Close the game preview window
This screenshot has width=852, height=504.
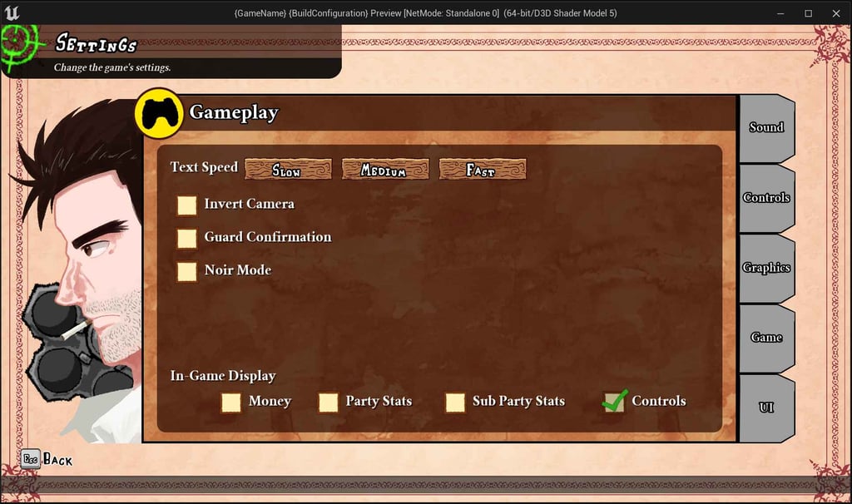pyautogui.click(x=836, y=13)
